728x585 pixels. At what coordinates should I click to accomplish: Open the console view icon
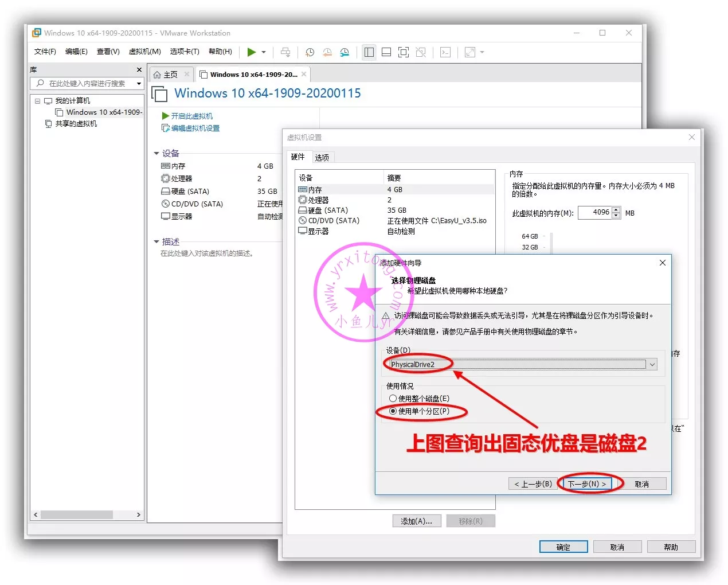445,52
